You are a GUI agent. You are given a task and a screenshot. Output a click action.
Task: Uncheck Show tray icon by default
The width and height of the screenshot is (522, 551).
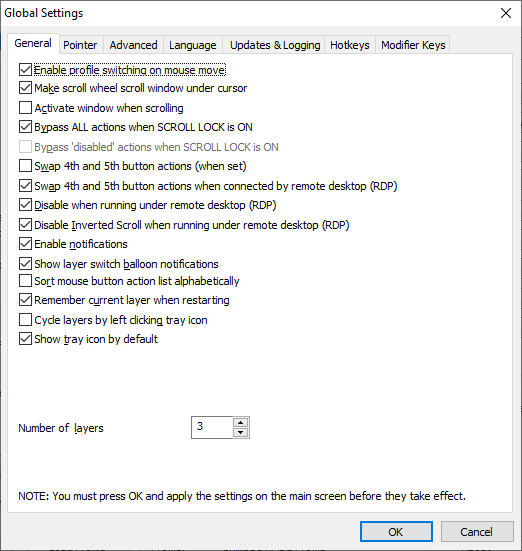(25, 339)
